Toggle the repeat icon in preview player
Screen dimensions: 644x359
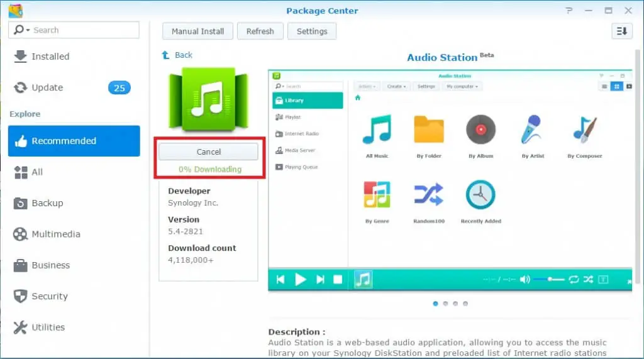(574, 280)
